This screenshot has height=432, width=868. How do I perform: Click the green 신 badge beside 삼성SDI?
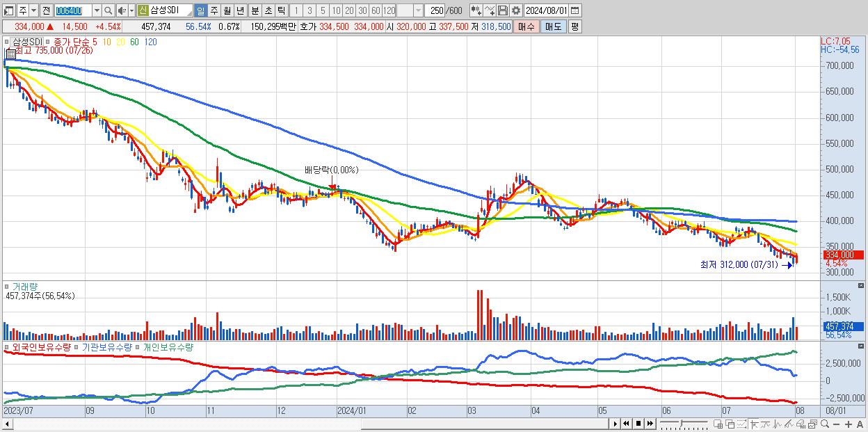(142, 11)
